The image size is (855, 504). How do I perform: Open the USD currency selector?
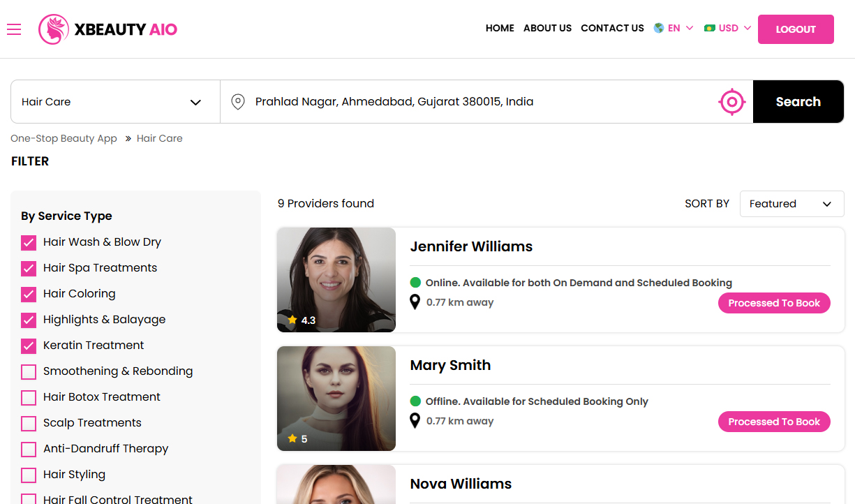pos(728,29)
